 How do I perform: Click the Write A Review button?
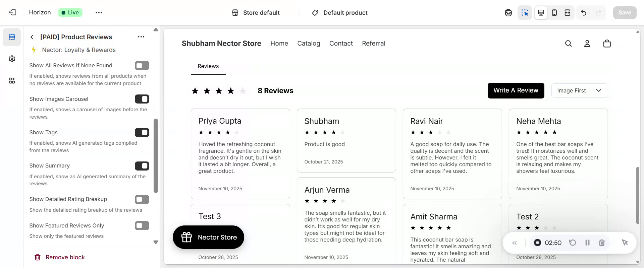(516, 90)
